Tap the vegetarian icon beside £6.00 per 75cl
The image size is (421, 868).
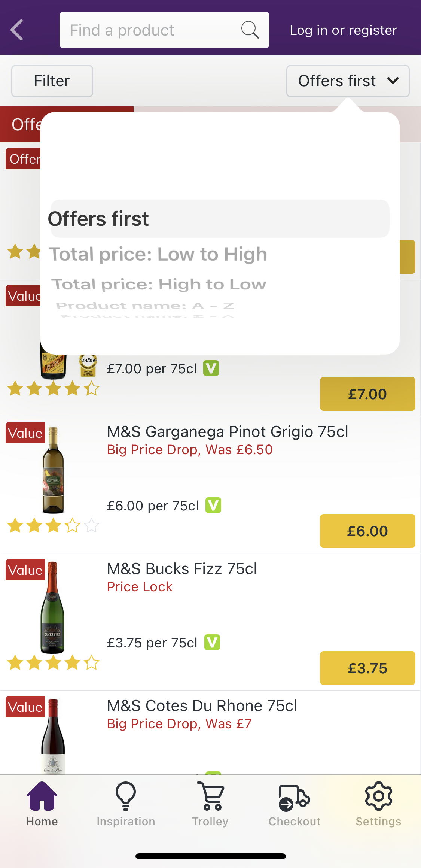[213, 505]
